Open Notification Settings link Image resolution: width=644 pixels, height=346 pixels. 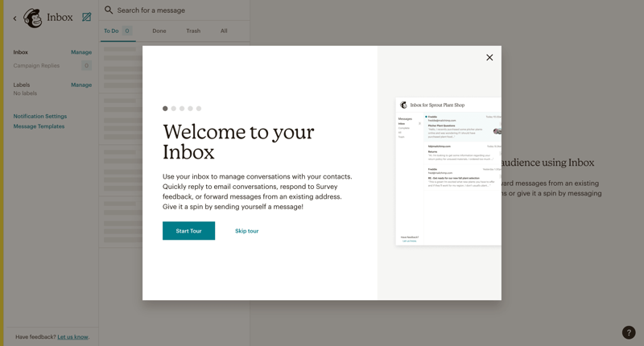tap(39, 116)
